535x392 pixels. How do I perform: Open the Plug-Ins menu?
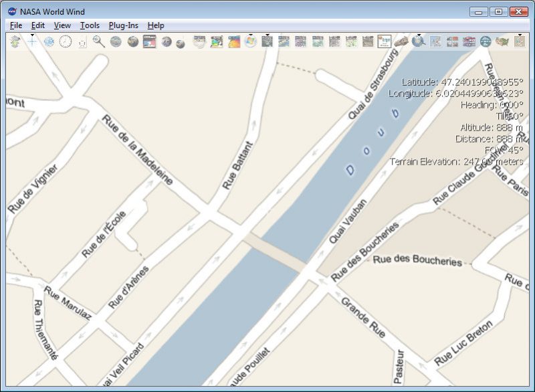tap(123, 25)
